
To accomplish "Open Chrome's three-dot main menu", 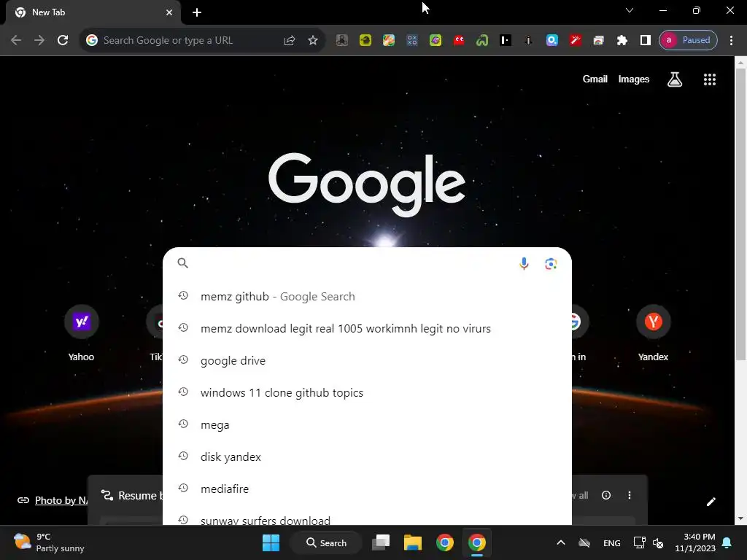I will tap(731, 40).
